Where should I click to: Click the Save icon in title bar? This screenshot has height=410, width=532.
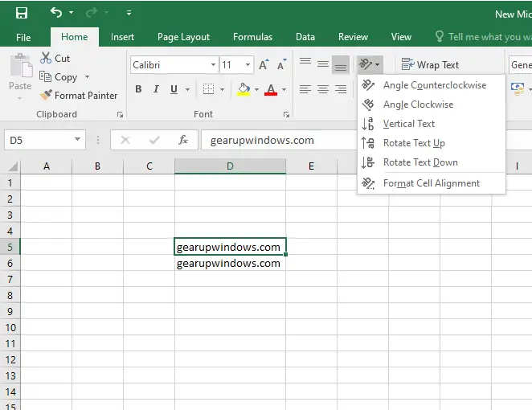point(22,13)
